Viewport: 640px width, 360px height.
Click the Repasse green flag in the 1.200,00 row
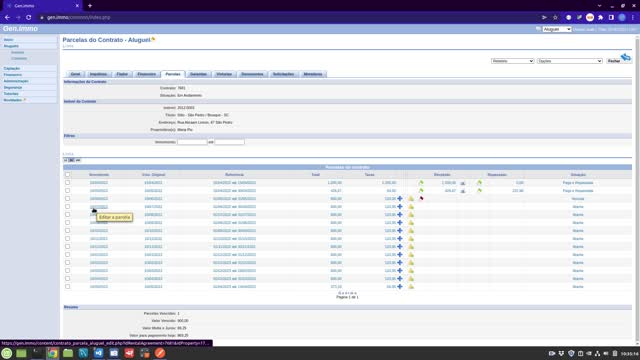tap(479, 183)
